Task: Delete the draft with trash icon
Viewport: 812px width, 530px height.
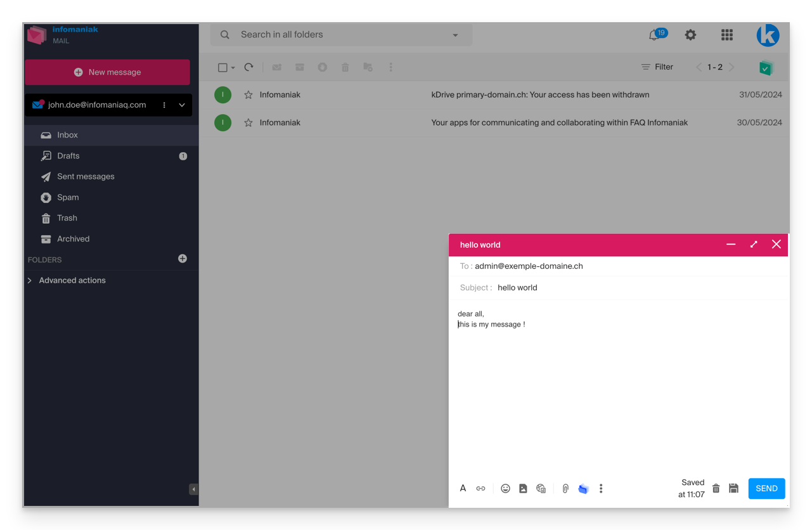Action: coord(716,488)
